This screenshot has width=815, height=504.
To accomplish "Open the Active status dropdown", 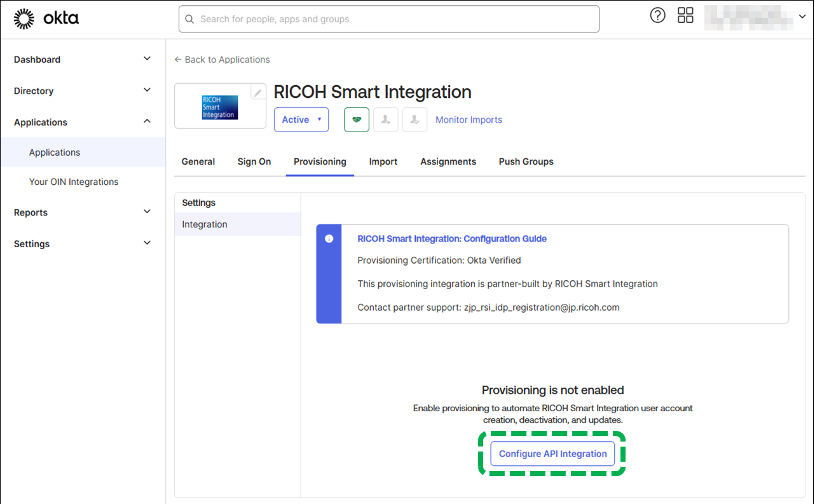I will [301, 119].
